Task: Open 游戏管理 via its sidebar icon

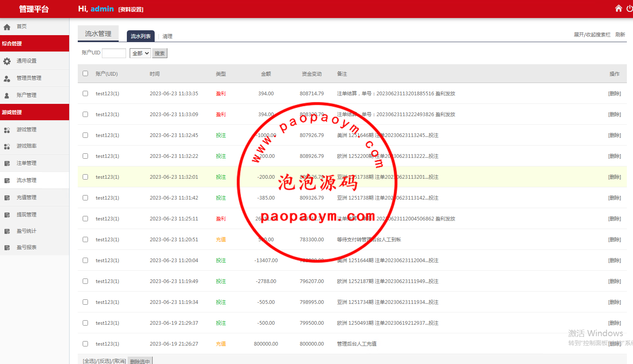Action: pos(7,130)
